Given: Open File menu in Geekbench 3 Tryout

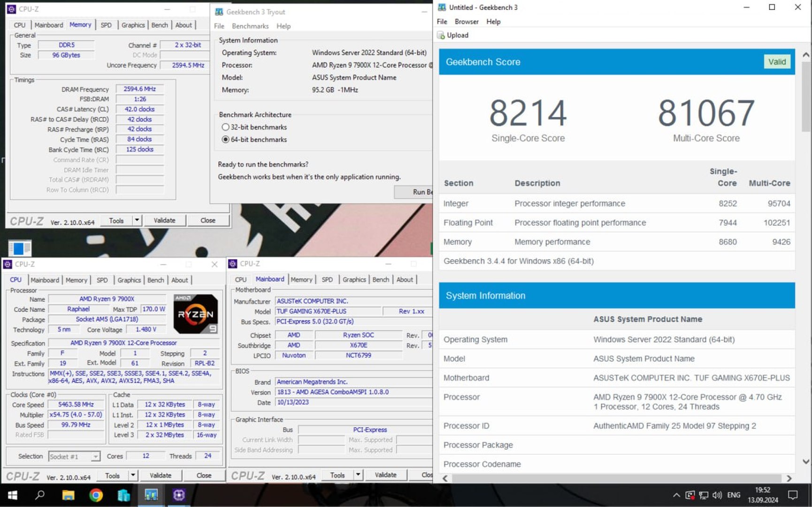Looking at the screenshot, I should pyautogui.click(x=219, y=26).
